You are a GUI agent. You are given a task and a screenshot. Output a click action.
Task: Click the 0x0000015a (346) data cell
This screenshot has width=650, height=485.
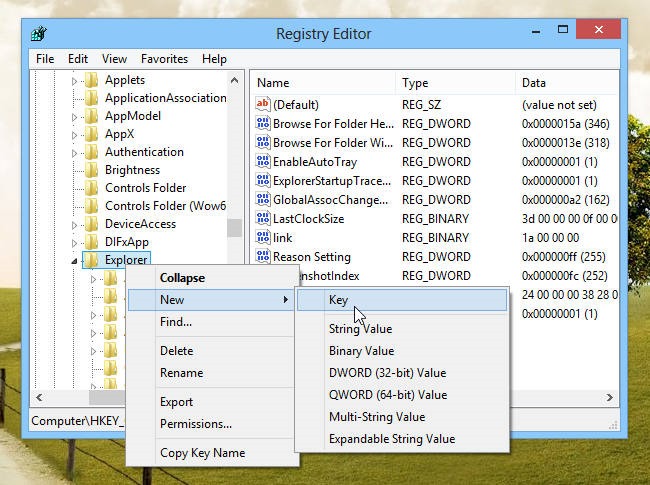(565, 124)
